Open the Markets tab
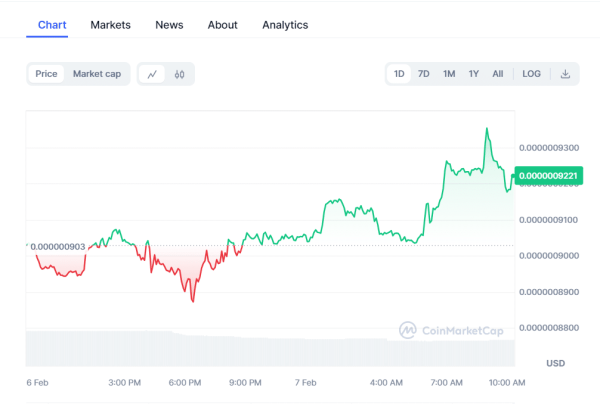600x404 pixels. [x=110, y=25]
